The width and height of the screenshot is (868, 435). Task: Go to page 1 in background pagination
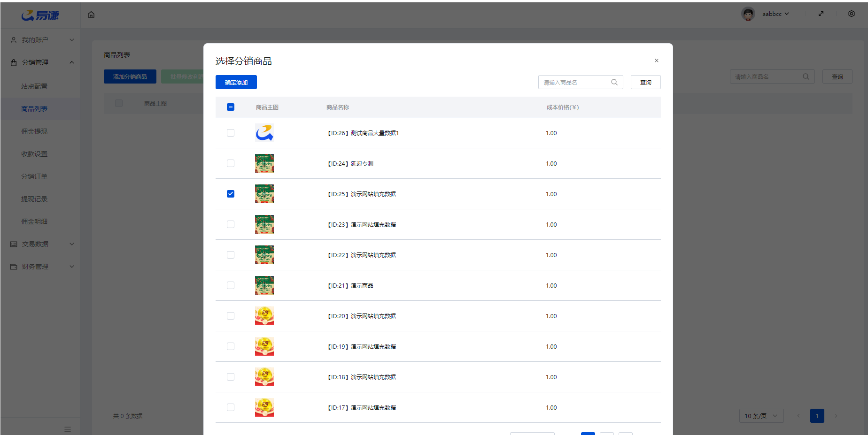click(817, 416)
